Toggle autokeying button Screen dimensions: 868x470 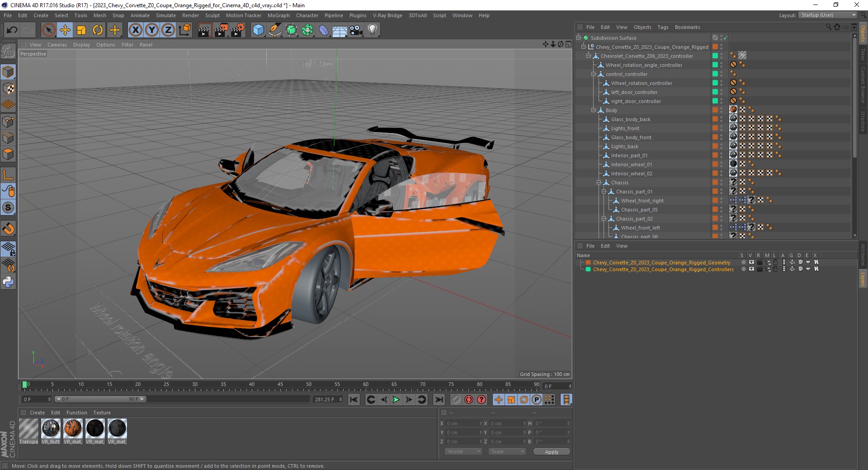tap(469, 399)
